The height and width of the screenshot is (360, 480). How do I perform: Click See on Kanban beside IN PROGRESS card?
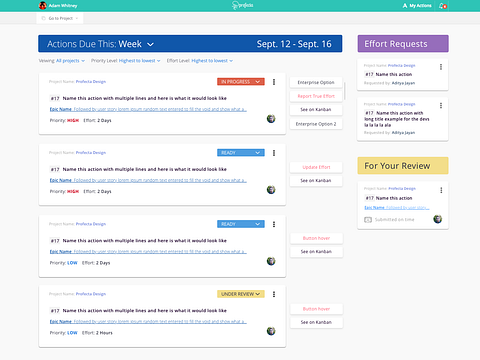coord(316,109)
